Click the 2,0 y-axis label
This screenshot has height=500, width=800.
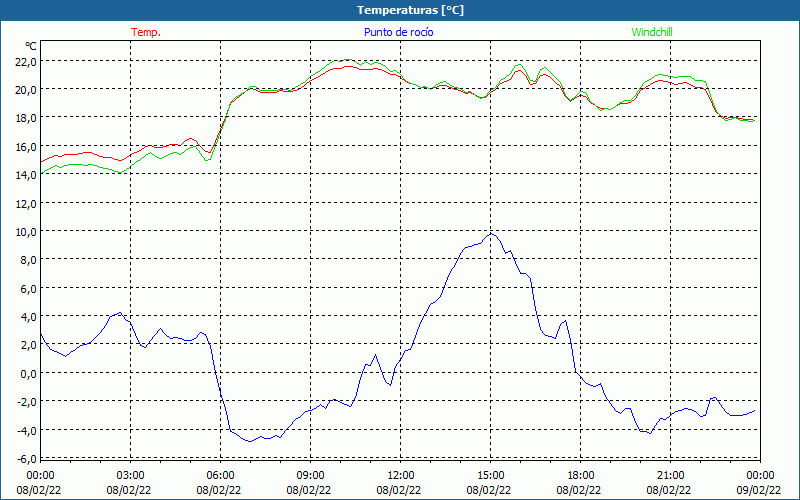pos(29,345)
